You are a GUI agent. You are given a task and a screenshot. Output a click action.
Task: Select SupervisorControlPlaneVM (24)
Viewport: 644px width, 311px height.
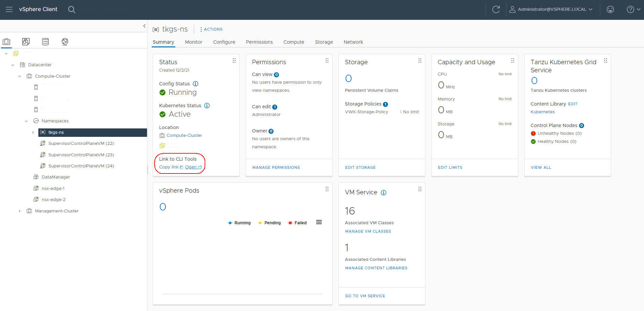click(x=81, y=166)
